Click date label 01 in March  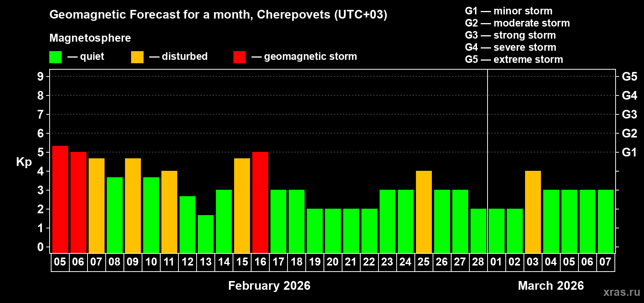pyautogui.click(x=496, y=262)
